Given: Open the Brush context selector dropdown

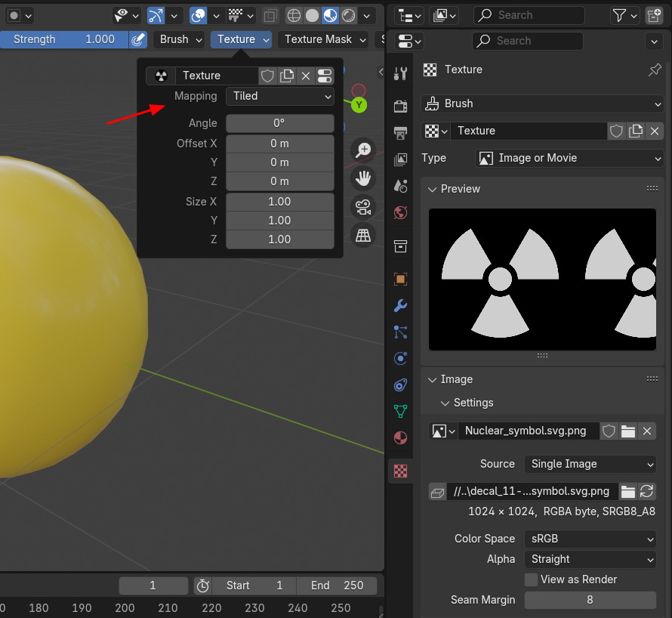Looking at the screenshot, I should (x=542, y=104).
